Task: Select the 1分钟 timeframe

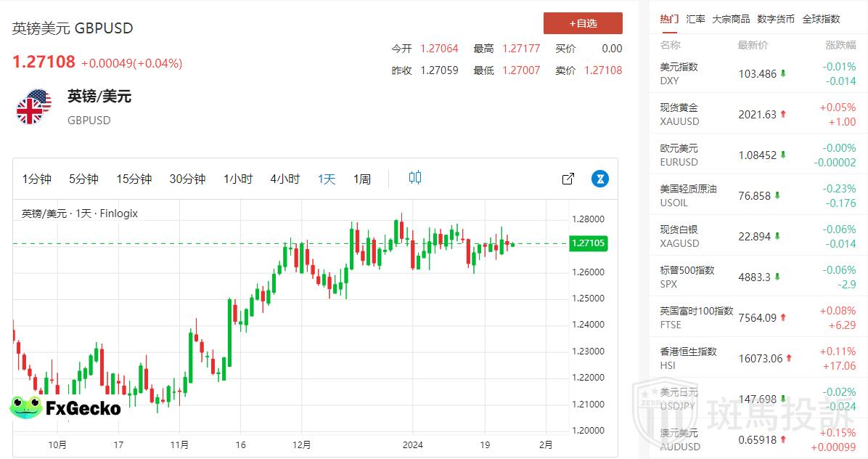Action: pos(37,179)
